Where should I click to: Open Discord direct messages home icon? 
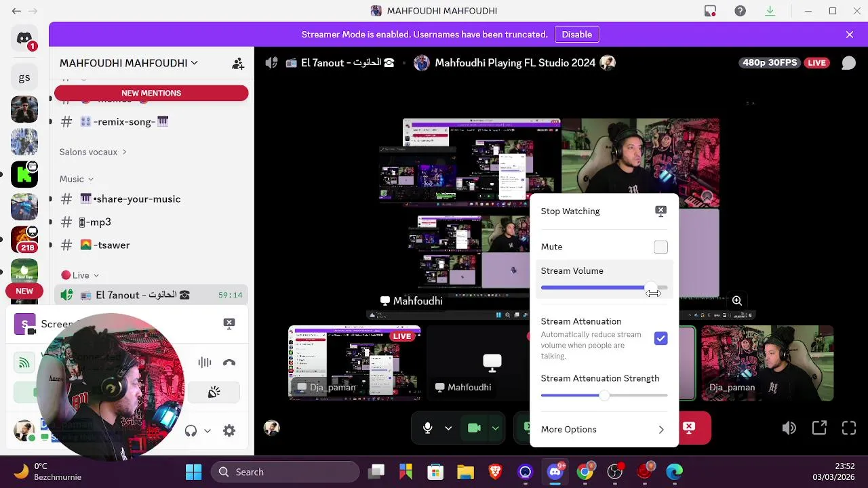(24, 39)
